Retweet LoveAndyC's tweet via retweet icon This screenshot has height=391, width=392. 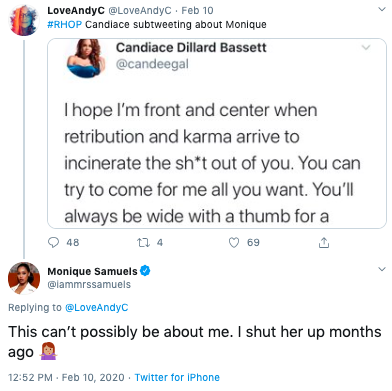(x=143, y=242)
